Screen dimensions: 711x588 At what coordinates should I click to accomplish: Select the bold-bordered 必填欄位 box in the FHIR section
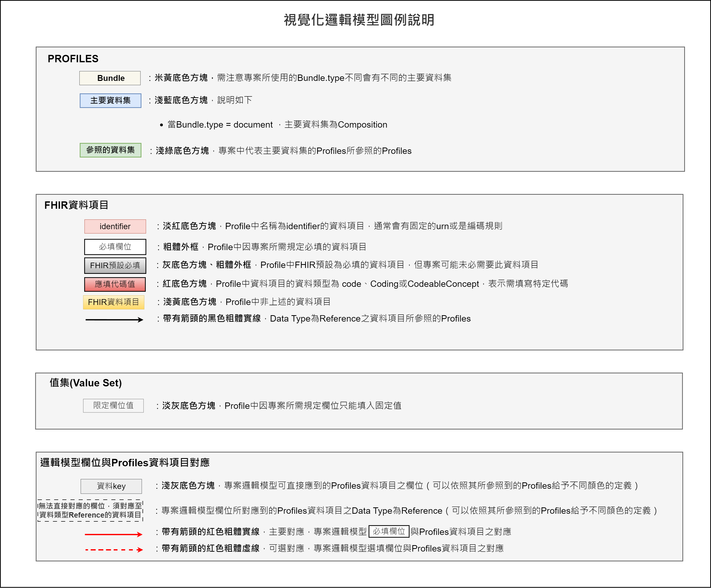tap(115, 247)
